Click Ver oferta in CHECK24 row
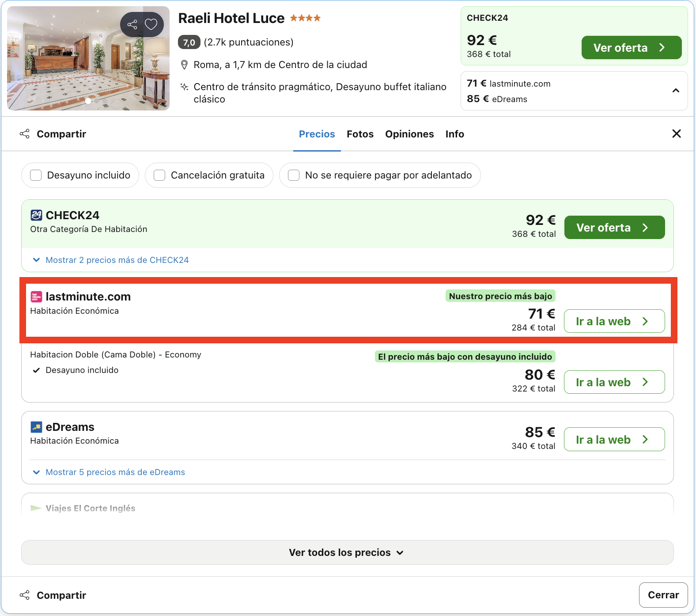 pyautogui.click(x=614, y=227)
